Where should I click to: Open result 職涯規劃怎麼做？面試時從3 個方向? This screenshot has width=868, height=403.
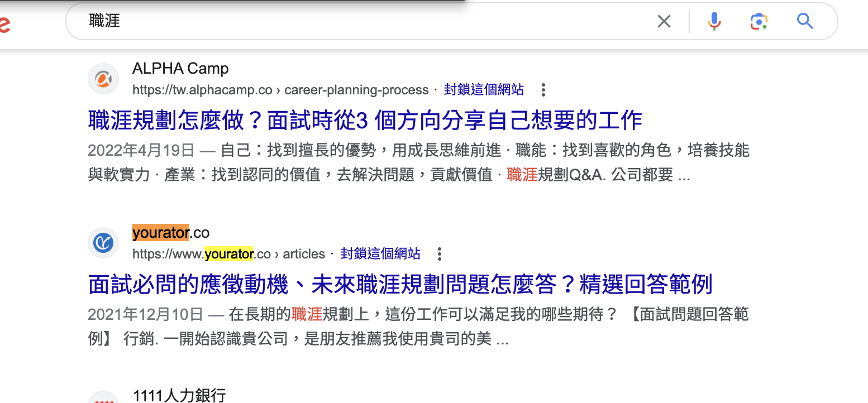[x=365, y=120]
